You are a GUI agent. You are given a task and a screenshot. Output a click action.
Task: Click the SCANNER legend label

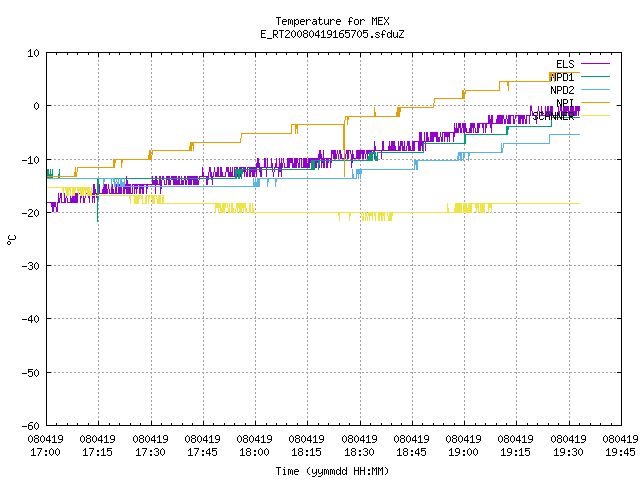point(553,116)
